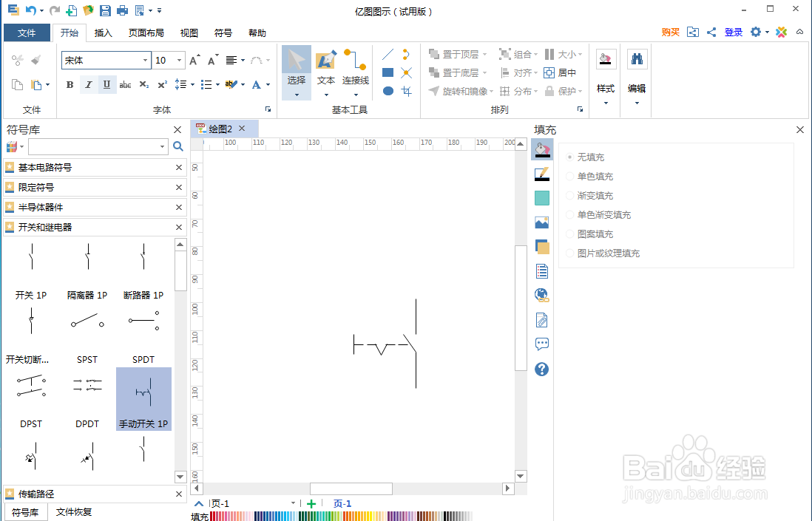
Task: Open the hyperlink pane icon in sidebar
Action: click(x=541, y=296)
